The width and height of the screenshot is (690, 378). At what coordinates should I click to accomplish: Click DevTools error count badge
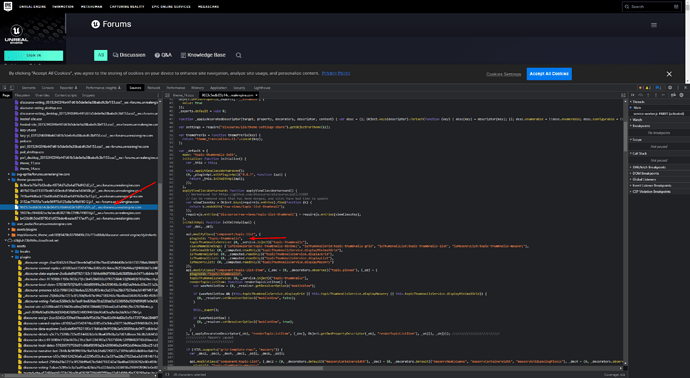tap(641, 88)
